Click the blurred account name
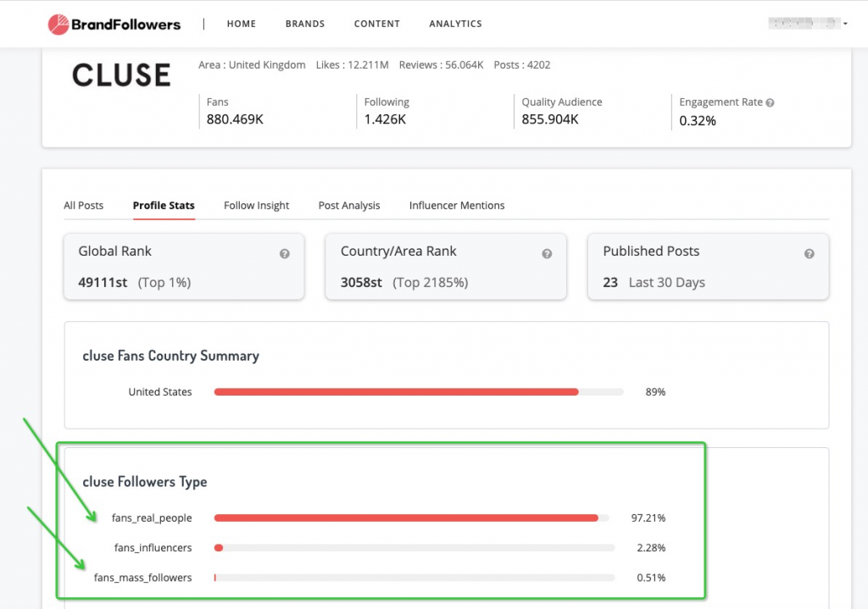Image resolution: width=868 pixels, height=609 pixels. coord(804,23)
